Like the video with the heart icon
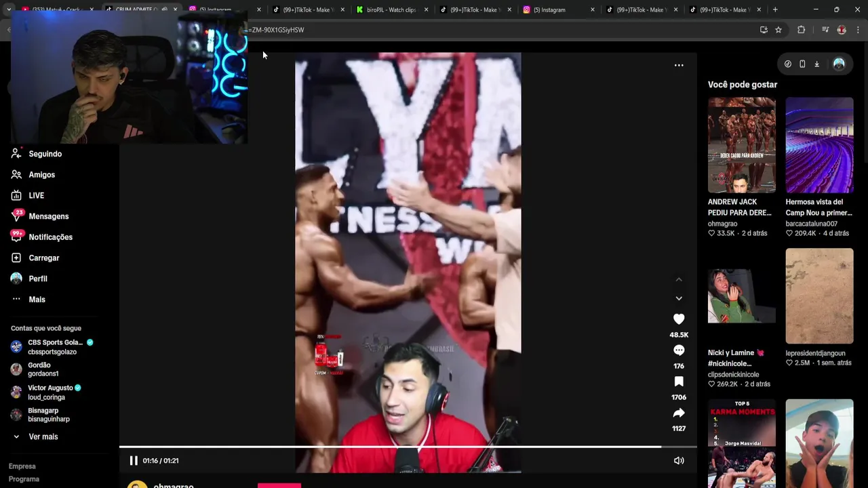The image size is (868, 488). (679, 319)
